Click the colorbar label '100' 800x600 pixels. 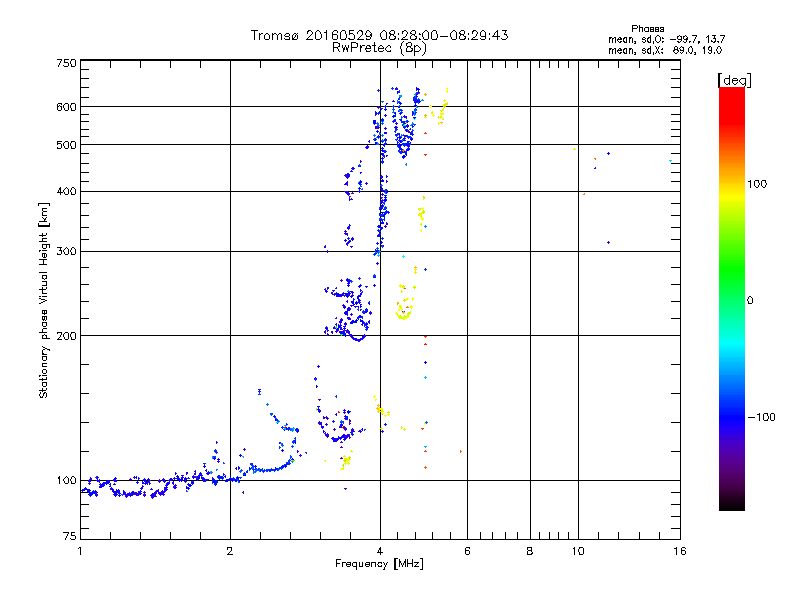point(757,184)
